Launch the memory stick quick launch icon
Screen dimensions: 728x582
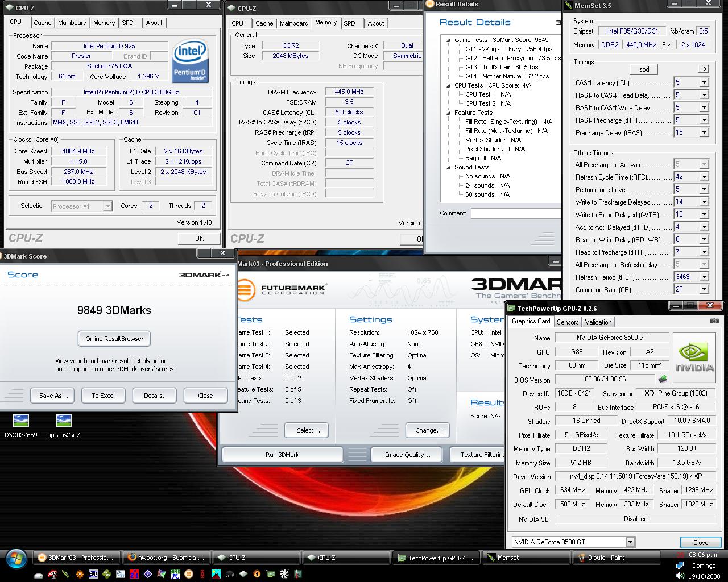coord(66,574)
